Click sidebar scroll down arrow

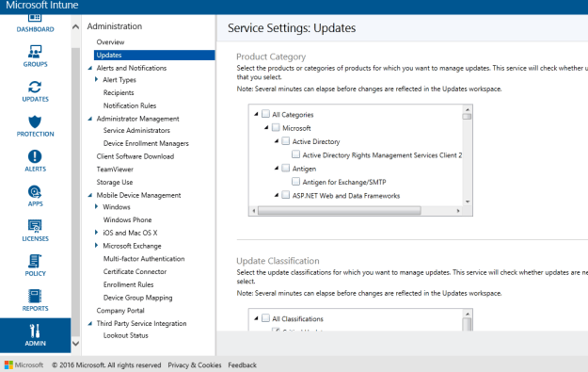[x=75, y=344]
